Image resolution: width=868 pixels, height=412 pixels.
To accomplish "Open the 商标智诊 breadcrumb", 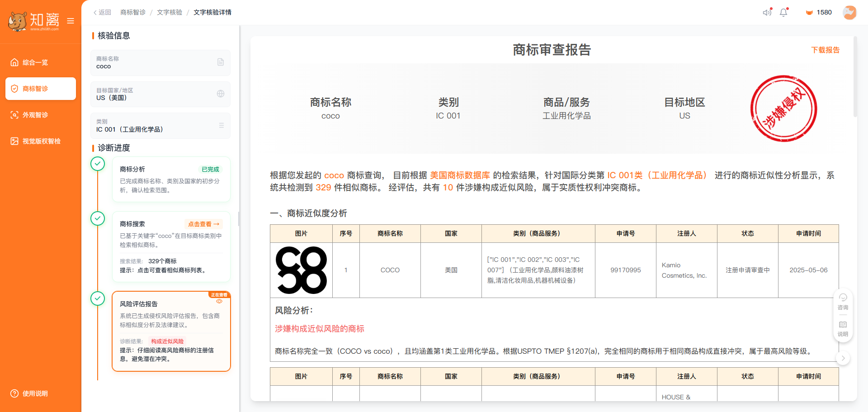I will coord(133,12).
